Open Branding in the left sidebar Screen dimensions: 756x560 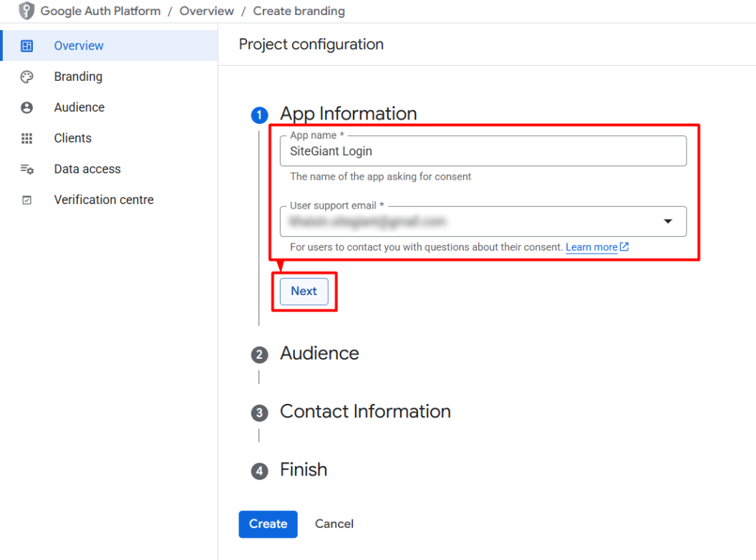point(109,77)
